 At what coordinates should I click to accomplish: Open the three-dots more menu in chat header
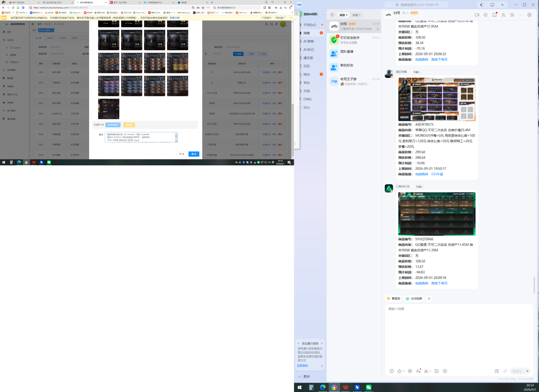[x=521, y=15]
